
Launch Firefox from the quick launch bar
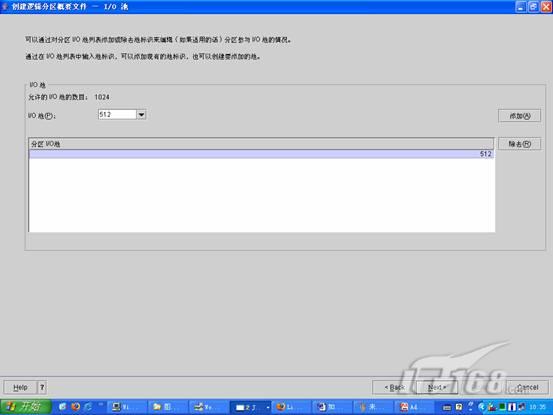click(x=75, y=407)
